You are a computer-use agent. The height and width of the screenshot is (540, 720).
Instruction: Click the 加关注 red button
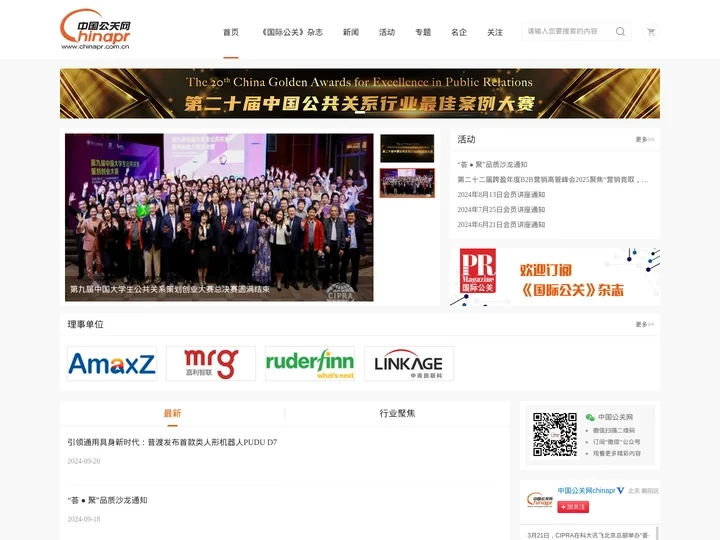tap(573, 507)
